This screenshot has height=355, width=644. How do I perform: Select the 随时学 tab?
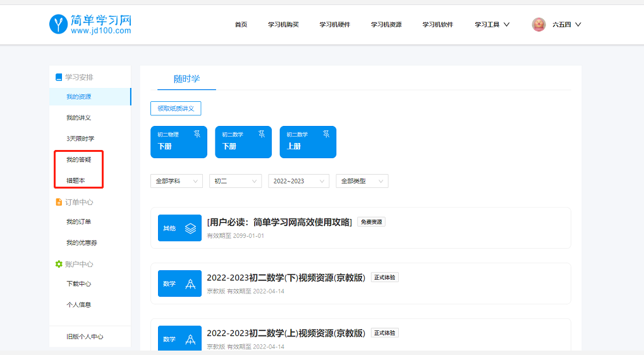click(187, 79)
